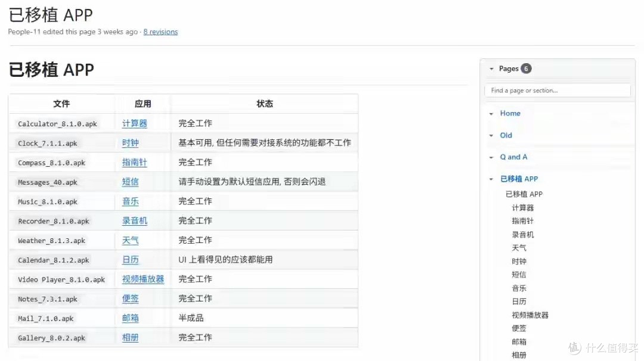Select the Video Player_8.1.0.apk cell
644x361 pixels.
pos(61,280)
